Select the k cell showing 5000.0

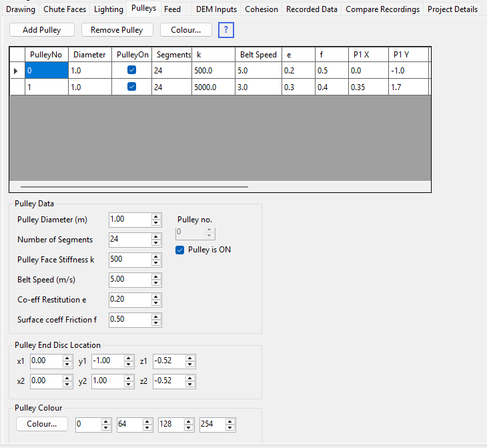click(x=213, y=87)
